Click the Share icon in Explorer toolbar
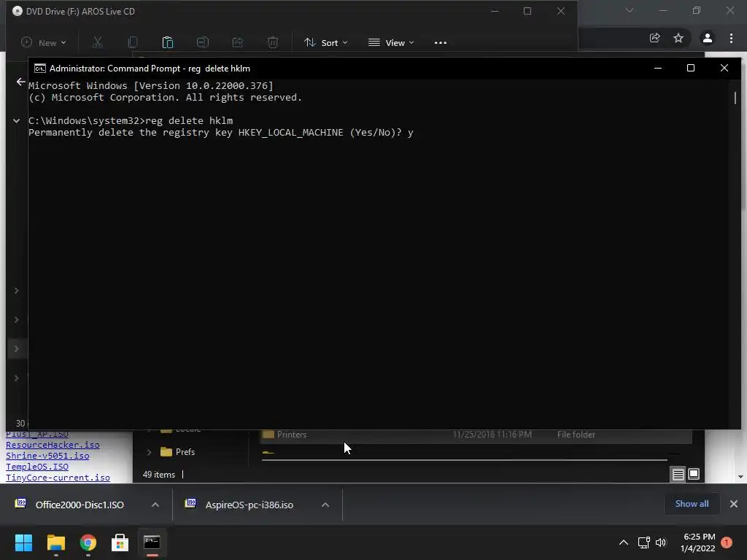The image size is (747, 560). pos(238,42)
